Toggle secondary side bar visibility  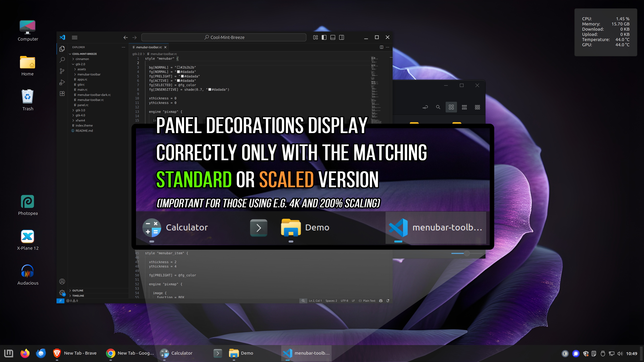(x=341, y=38)
